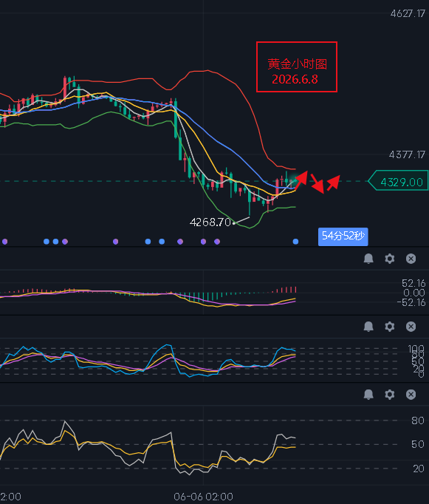Open alert bell for MACD indicator panel
The image size is (429, 504).
tap(368, 259)
